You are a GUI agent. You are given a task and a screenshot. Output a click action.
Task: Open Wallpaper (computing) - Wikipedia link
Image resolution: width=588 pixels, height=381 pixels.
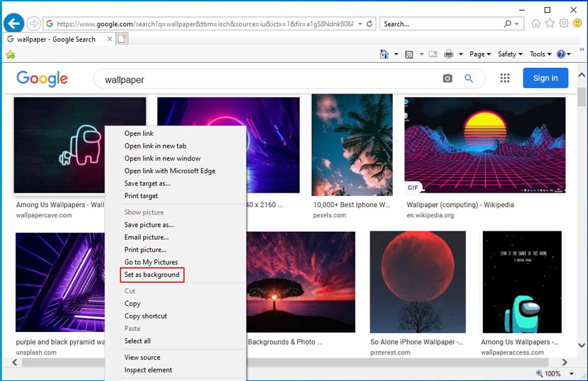point(460,205)
